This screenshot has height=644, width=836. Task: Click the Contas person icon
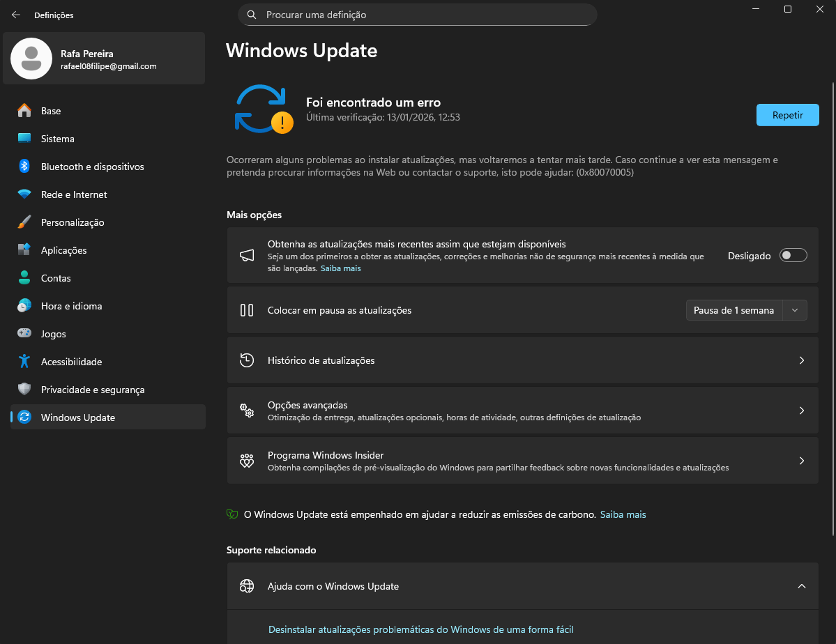click(x=24, y=278)
